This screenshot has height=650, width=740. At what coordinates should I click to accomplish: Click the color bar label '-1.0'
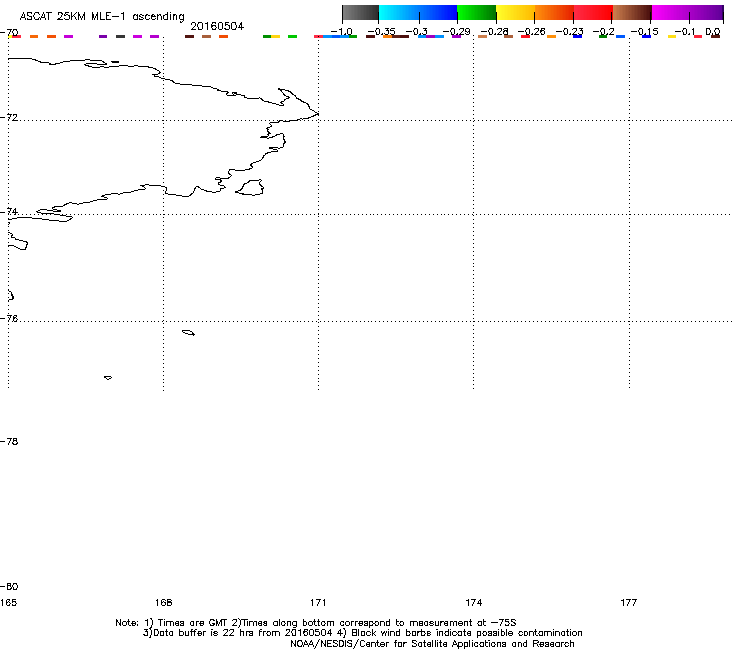point(341,32)
